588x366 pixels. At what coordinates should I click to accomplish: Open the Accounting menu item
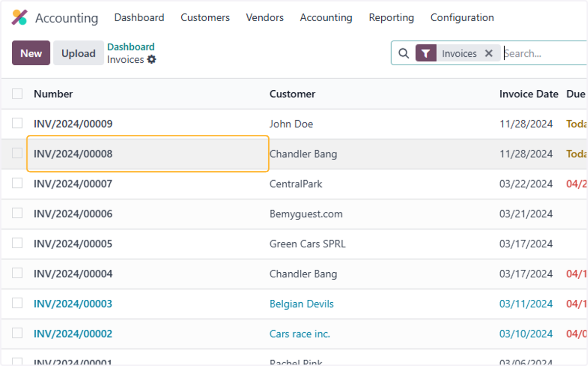[x=326, y=18]
